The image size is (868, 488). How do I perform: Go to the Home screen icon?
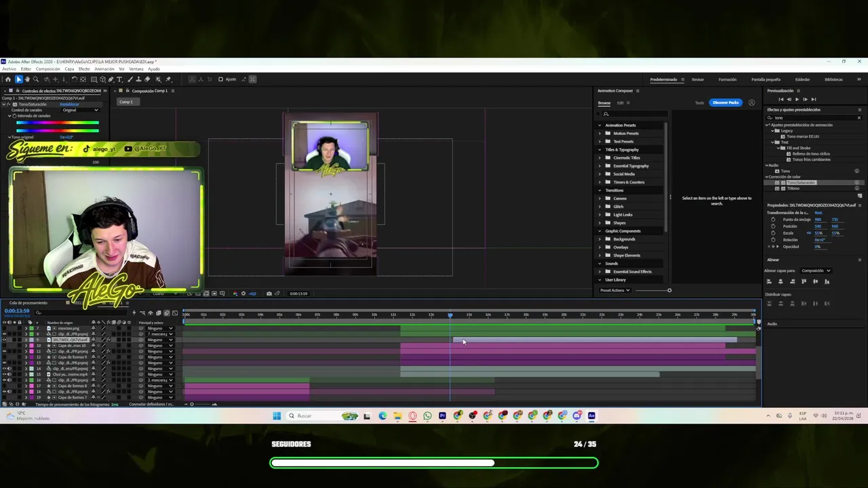(x=8, y=79)
